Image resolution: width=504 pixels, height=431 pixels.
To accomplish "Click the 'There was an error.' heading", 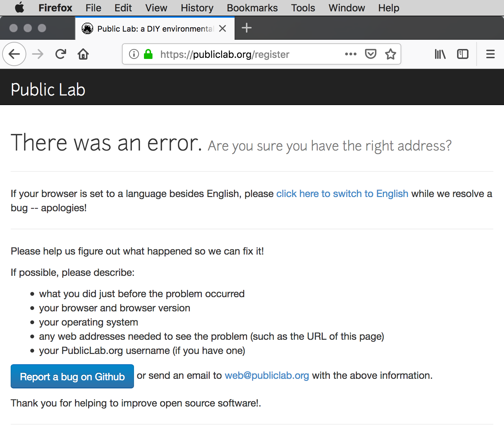I will tap(107, 143).
